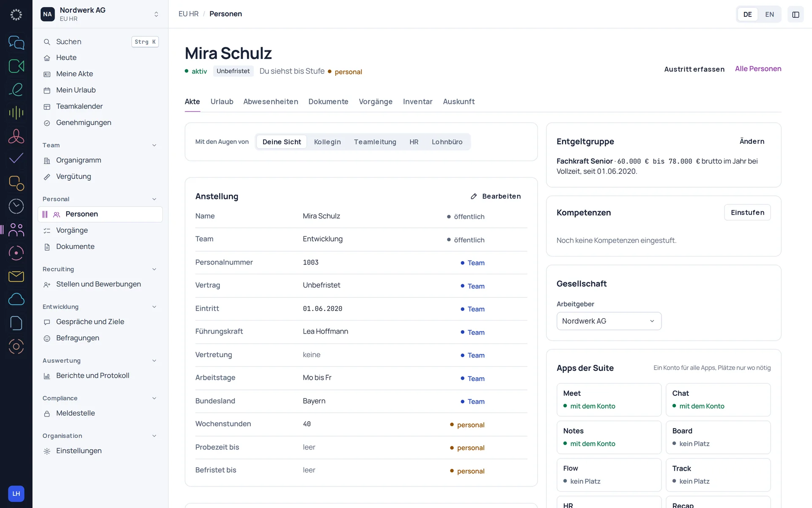812x508 pixels.
Task: Select the Teamleitung view perspective
Action: [375, 142]
